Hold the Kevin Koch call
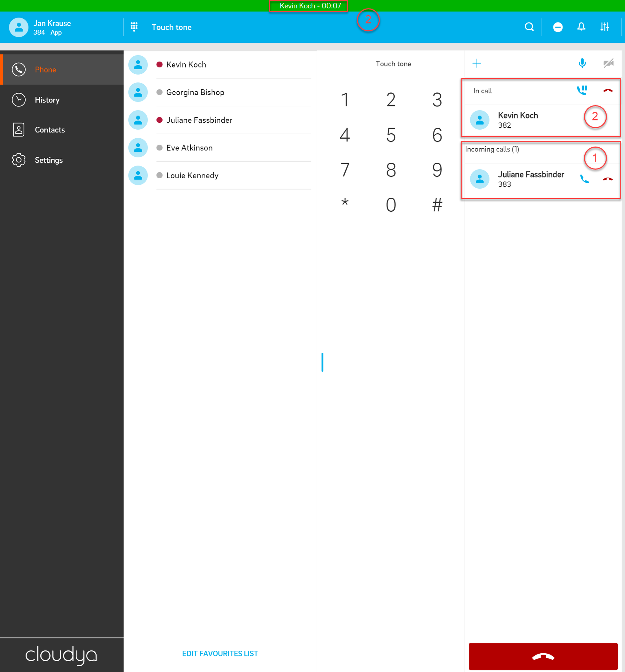Viewport: 625px width, 672px height. [x=582, y=90]
